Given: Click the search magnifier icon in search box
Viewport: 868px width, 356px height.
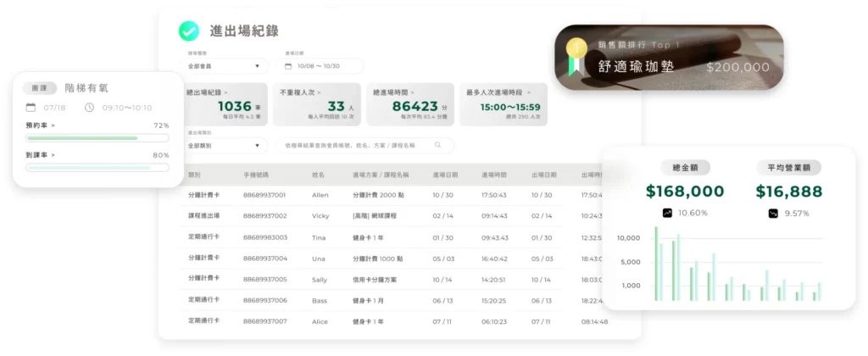Looking at the screenshot, I should pos(438,145).
